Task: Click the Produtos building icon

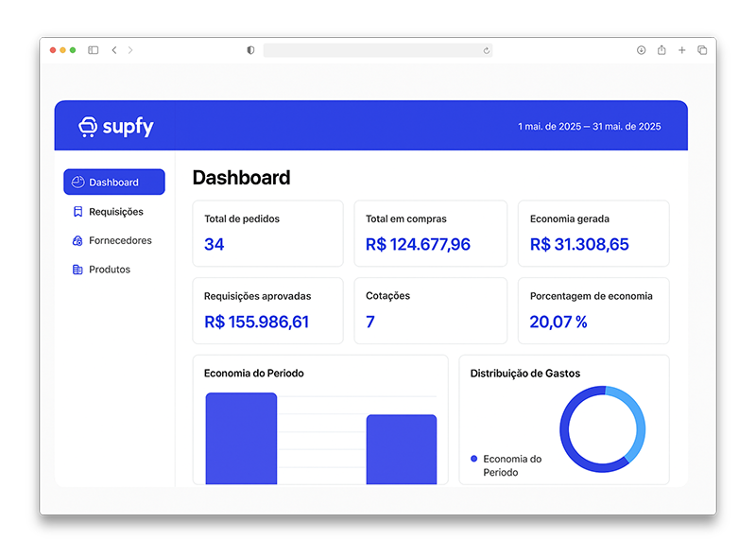Action: tap(77, 270)
